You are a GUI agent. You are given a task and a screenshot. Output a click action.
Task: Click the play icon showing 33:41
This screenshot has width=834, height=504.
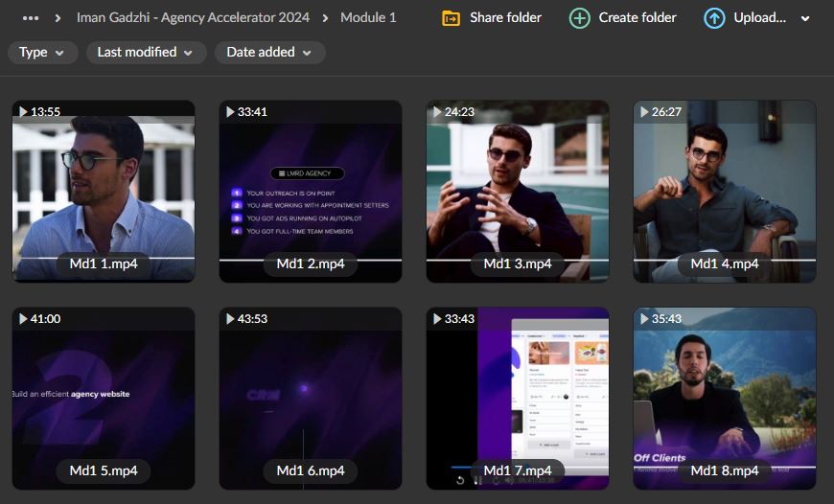point(230,112)
